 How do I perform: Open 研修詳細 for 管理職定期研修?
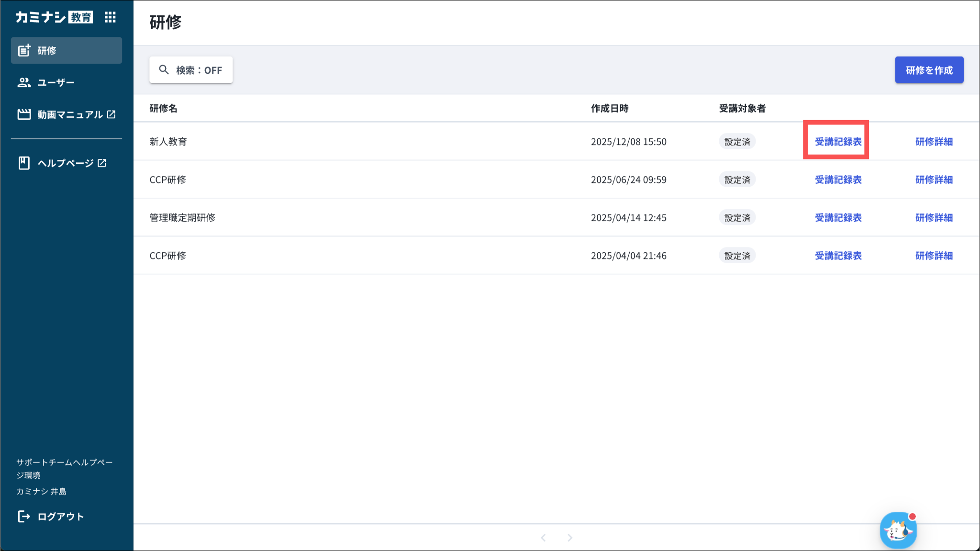coord(934,218)
